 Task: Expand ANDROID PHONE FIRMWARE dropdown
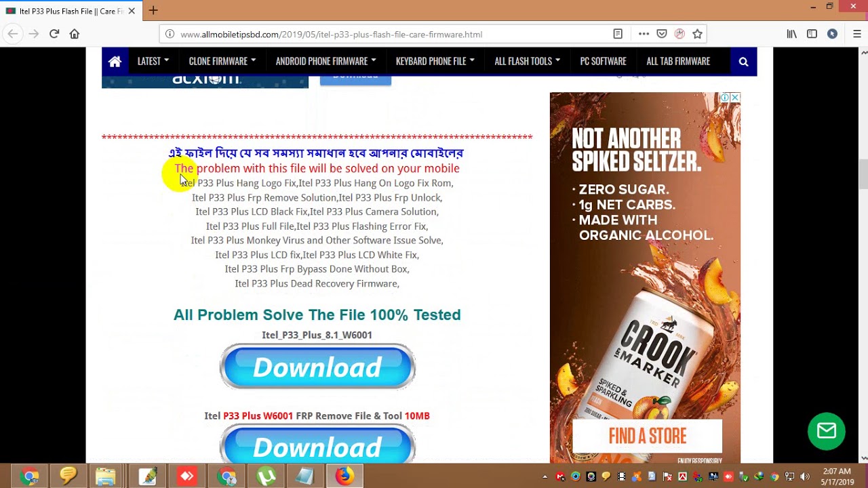pyautogui.click(x=325, y=61)
